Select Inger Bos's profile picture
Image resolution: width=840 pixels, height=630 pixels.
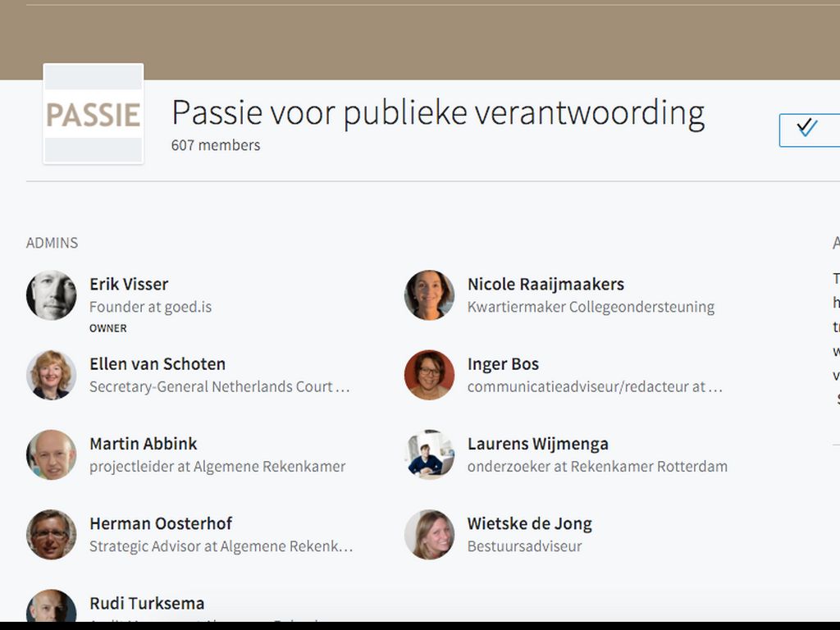429,375
